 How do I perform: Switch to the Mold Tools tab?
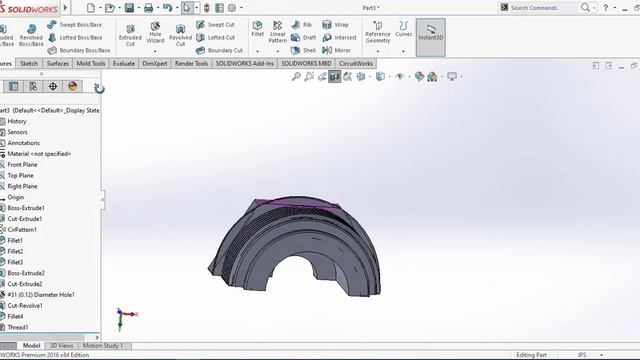[91, 64]
